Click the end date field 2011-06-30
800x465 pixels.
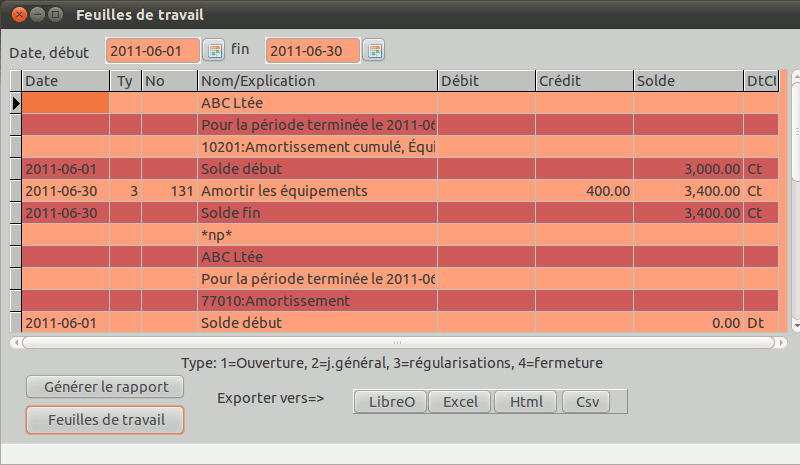[312, 50]
